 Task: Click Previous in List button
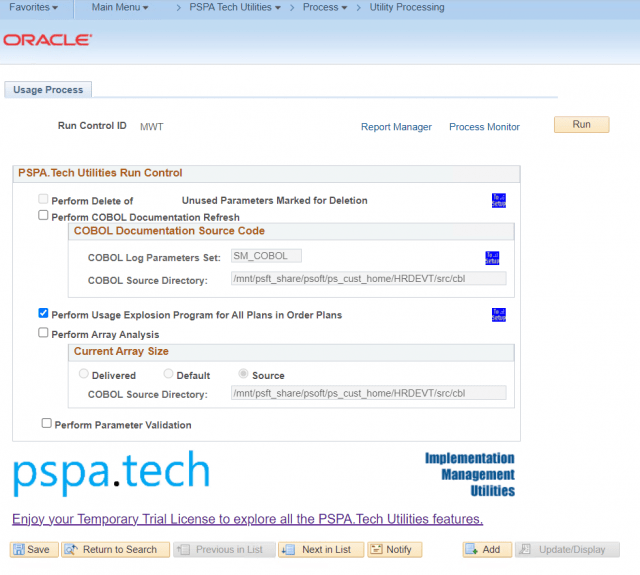(x=224, y=550)
